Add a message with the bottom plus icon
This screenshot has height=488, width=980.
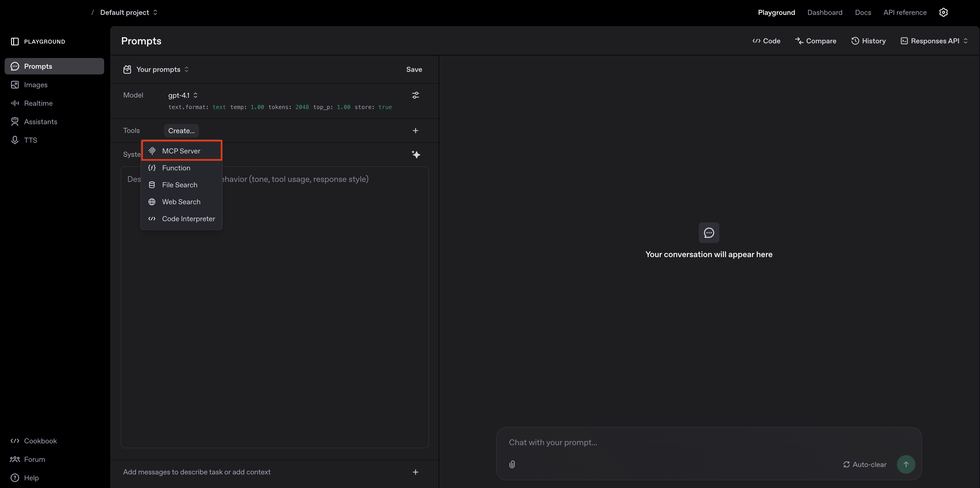415,472
